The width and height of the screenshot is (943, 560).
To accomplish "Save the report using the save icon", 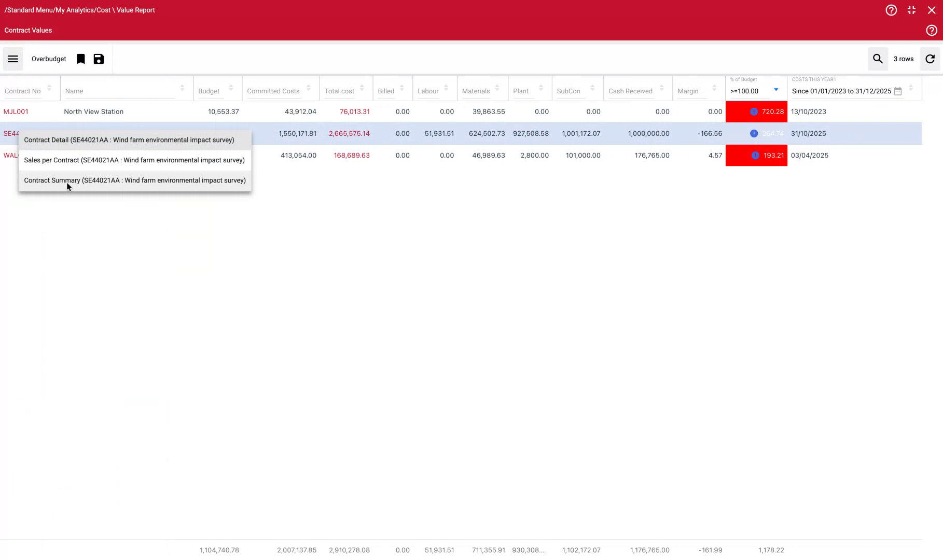I will pos(99,59).
